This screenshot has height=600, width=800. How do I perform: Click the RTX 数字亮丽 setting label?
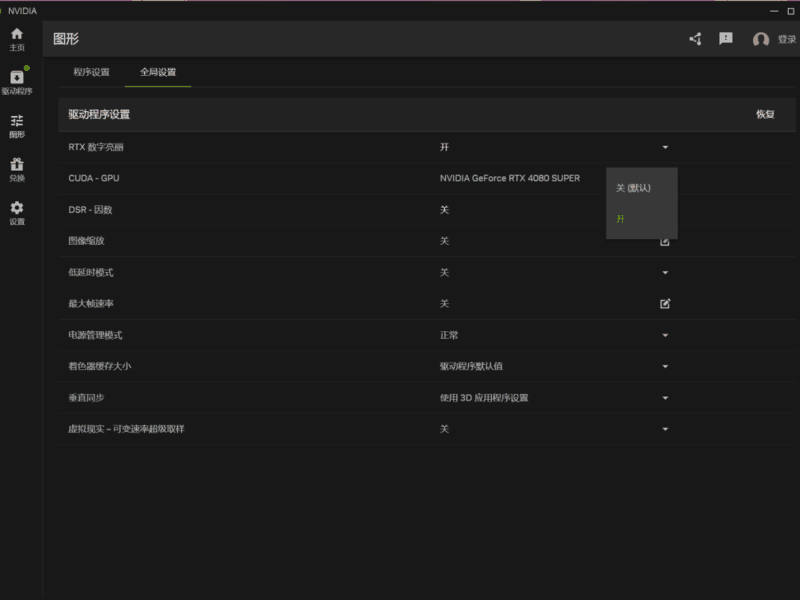point(96,147)
